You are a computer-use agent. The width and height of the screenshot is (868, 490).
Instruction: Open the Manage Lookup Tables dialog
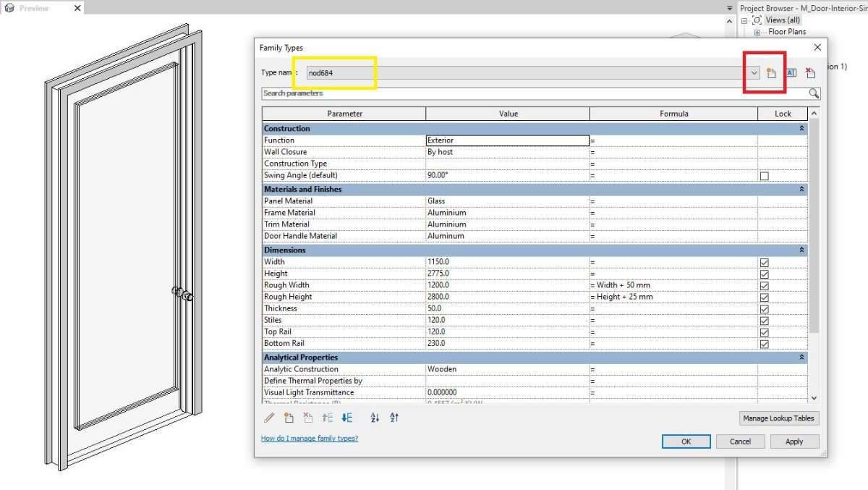[780, 418]
